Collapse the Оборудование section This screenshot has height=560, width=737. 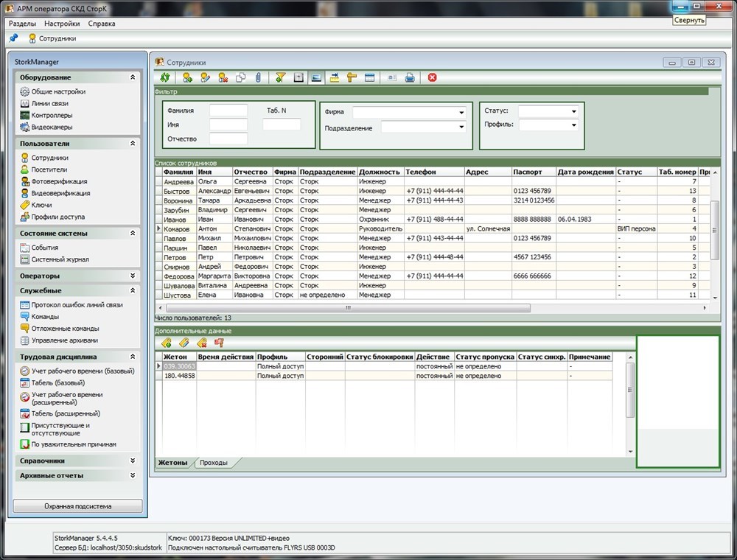[133, 77]
